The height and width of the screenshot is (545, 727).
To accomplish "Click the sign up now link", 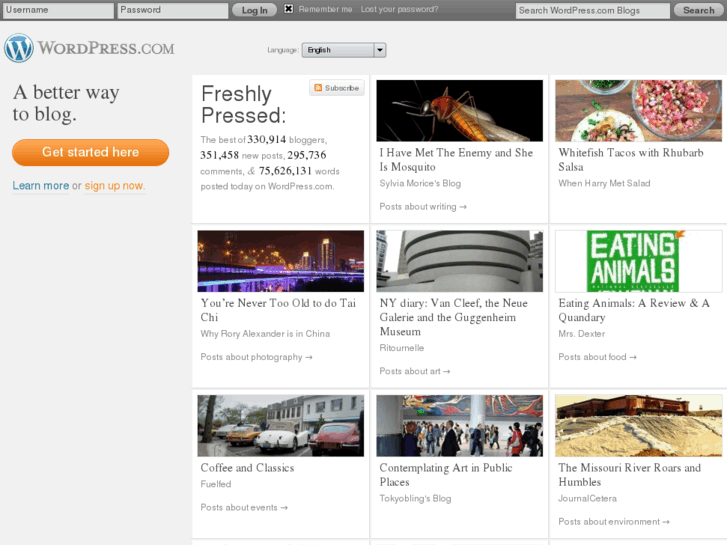I will click(x=115, y=186).
